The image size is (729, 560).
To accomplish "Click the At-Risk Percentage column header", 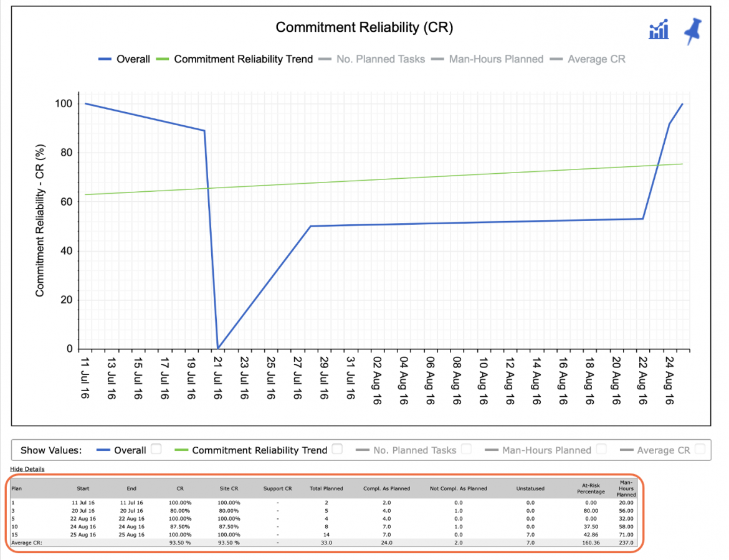I will point(591,488).
